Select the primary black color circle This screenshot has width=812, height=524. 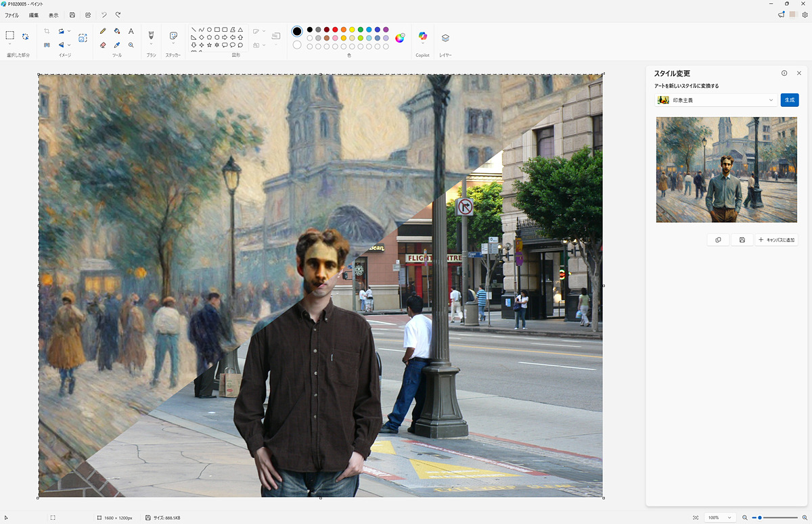coord(297,31)
